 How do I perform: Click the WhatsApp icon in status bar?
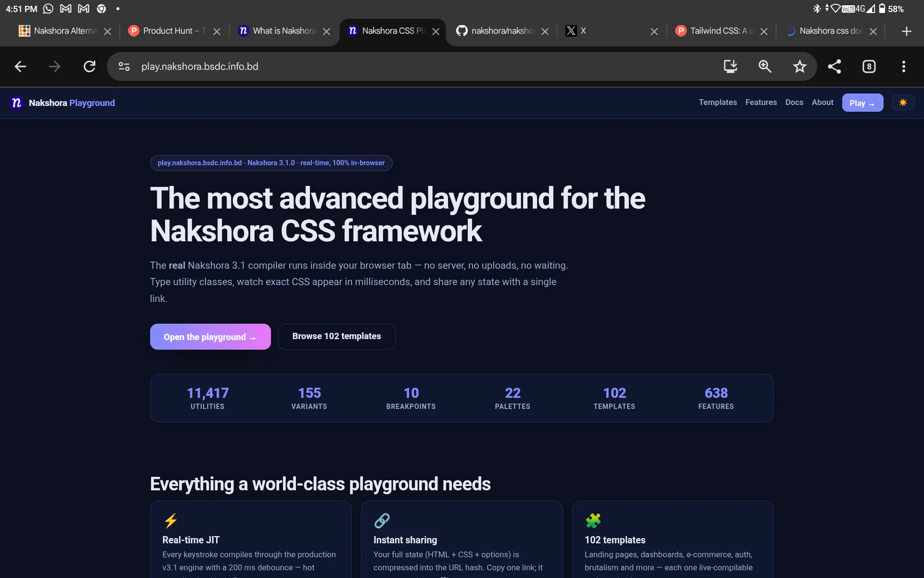tap(48, 9)
